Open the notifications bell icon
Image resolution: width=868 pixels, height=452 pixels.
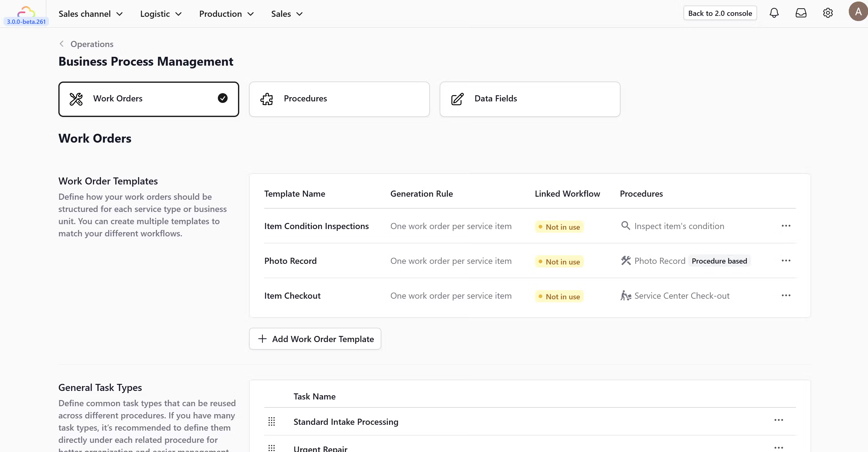[x=774, y=13]
